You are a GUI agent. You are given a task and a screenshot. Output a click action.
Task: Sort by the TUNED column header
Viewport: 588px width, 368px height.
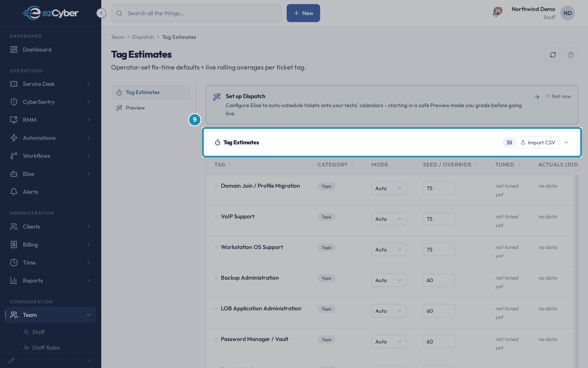508,165
